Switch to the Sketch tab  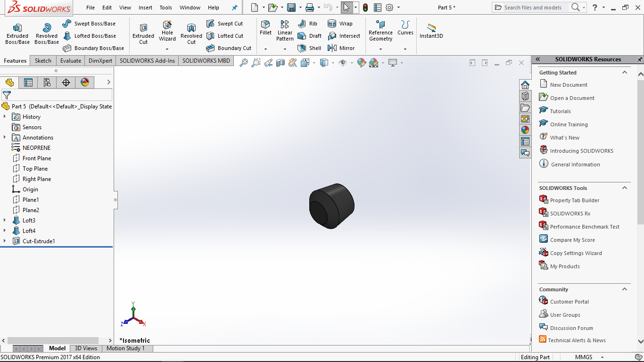tap(43, 61)
